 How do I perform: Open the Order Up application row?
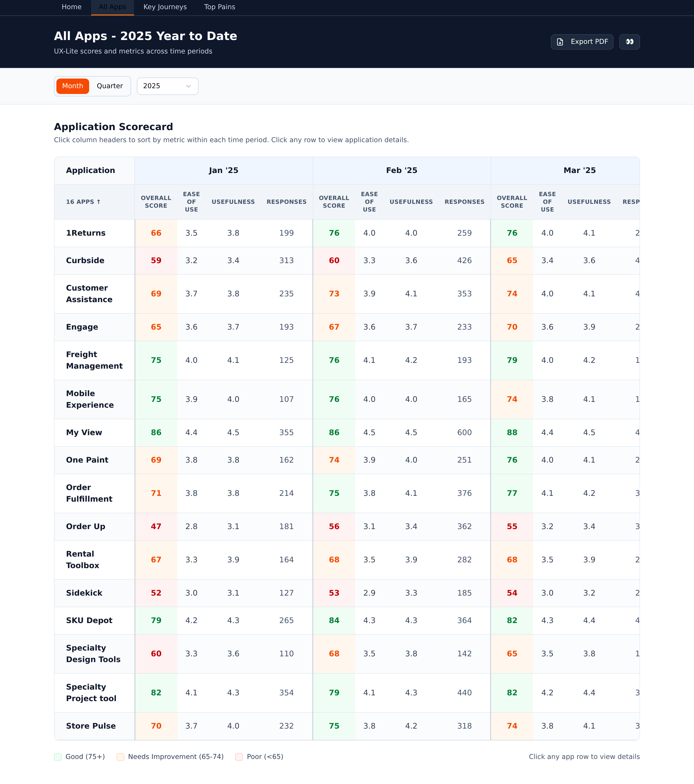pyautogui.click(x=347, y=527)
